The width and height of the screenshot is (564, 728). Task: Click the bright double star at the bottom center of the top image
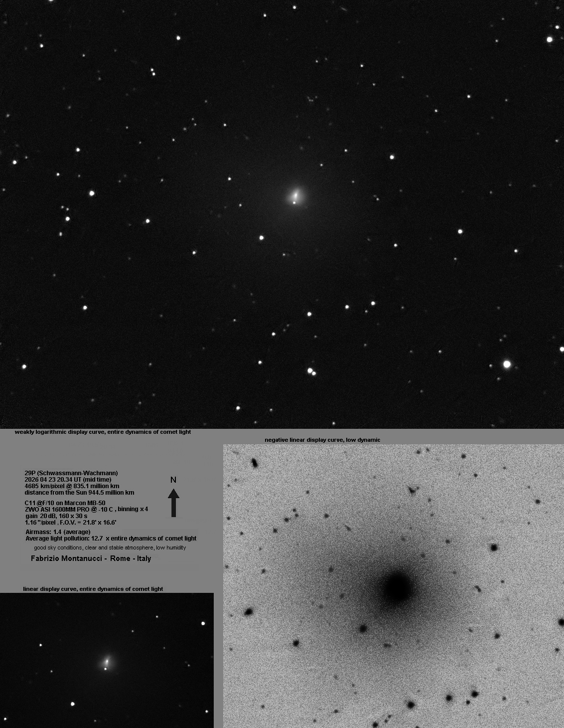[x=311, y=371]
